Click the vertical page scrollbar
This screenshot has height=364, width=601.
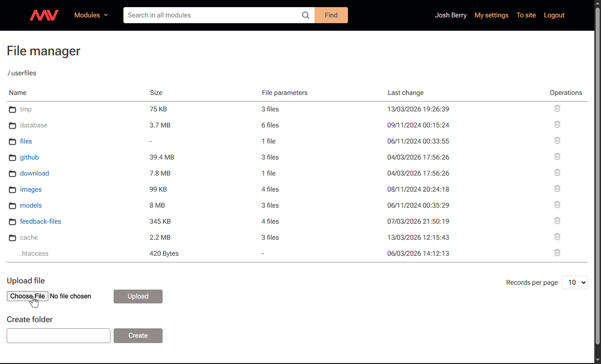pyautogui.click(x=597, y=178)
